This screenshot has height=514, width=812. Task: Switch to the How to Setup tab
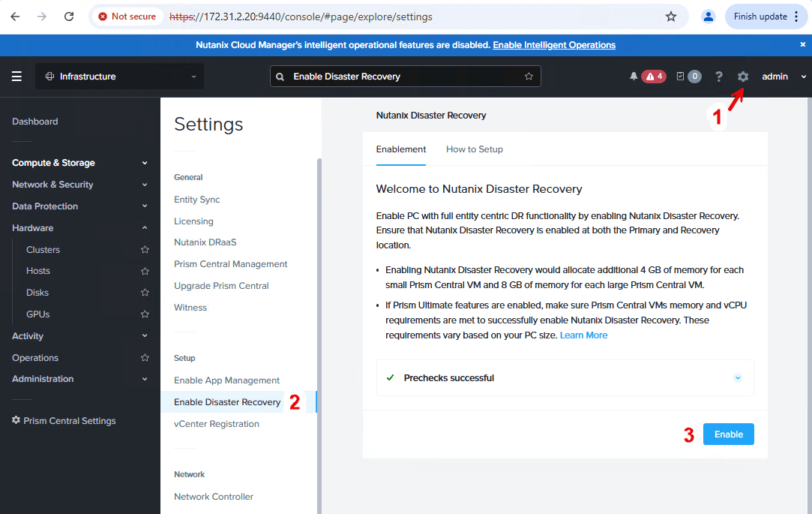tap(475, 149)
